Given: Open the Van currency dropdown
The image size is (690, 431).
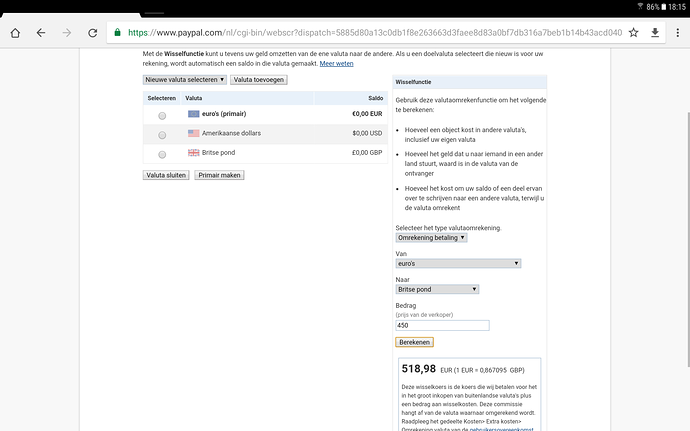Looking at the screenshot, I should pos(459,263).
